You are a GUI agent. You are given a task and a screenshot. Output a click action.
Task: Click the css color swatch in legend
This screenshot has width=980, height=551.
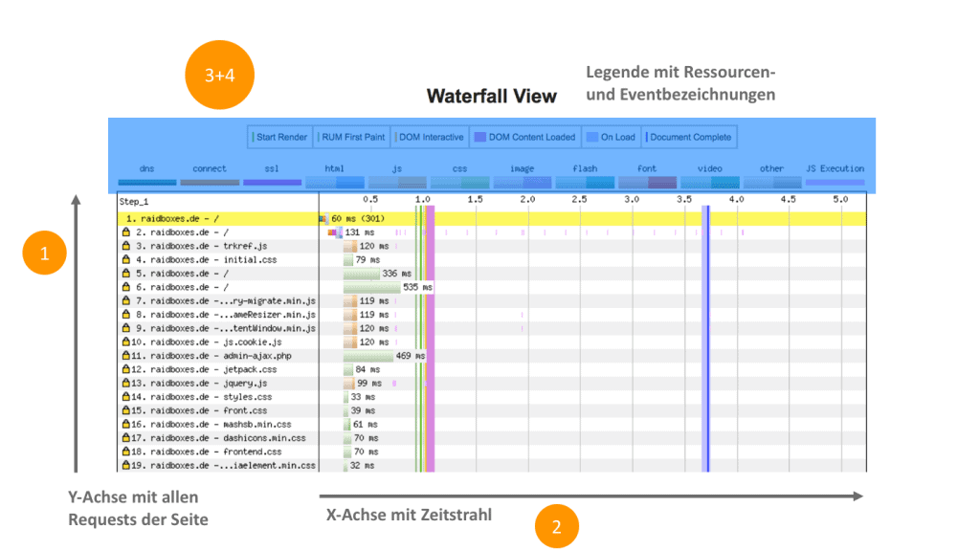pos(459,183)
